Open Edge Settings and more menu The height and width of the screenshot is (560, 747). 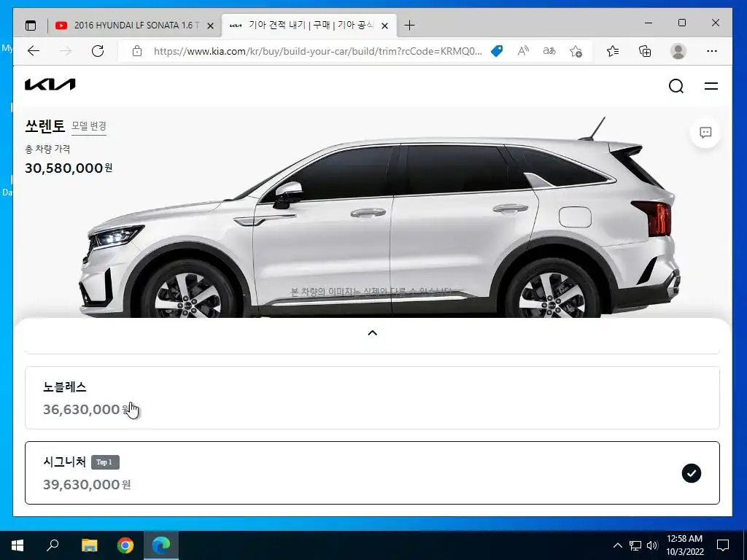click(x=712, y=51)
